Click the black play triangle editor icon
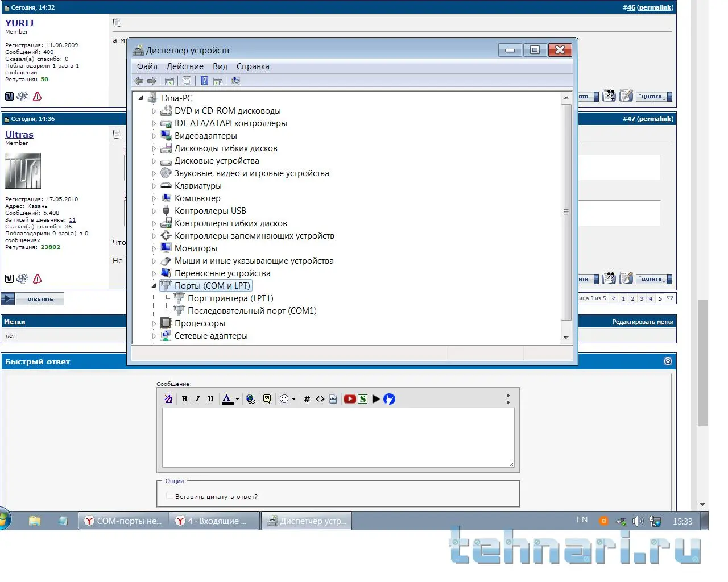The width and height of the screenshot is (728, 582). point(376,399)
